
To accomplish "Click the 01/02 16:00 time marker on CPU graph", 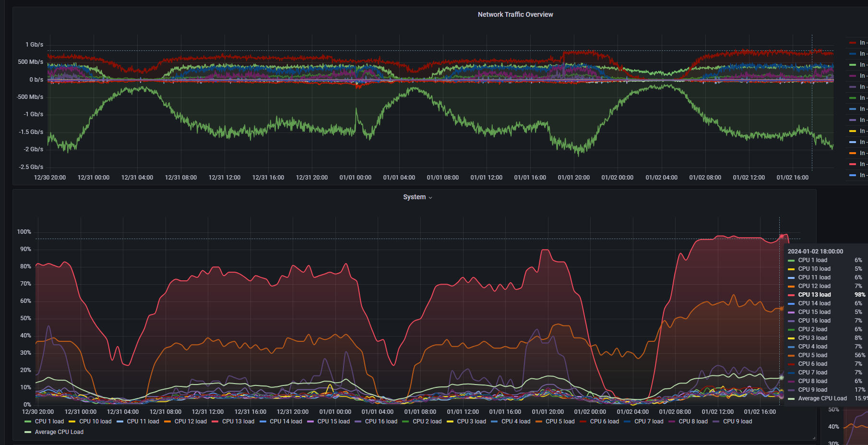I will 760,412.
